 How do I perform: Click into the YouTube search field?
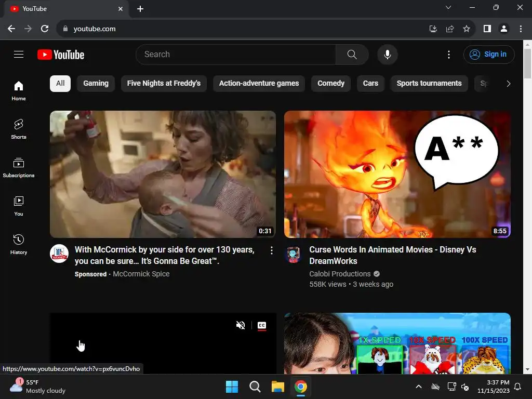coord(236,54)
